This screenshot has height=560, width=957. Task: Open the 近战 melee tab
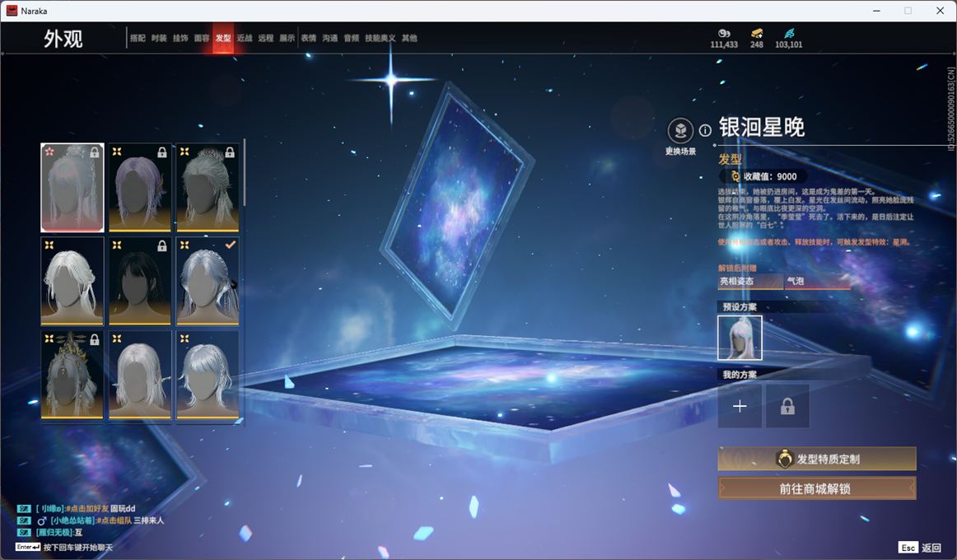pos(244,38)
